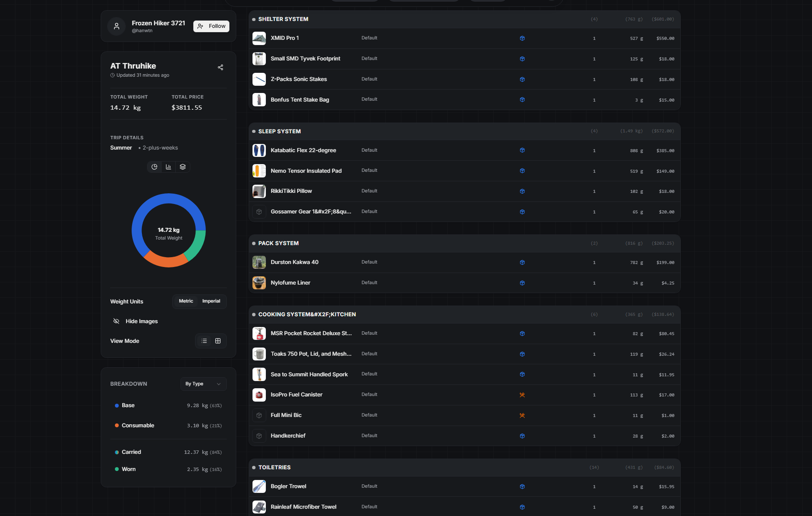Click the share icon beside AT Thruhike
This screenshot has height=516, width=812.
(x=220, y=67)
